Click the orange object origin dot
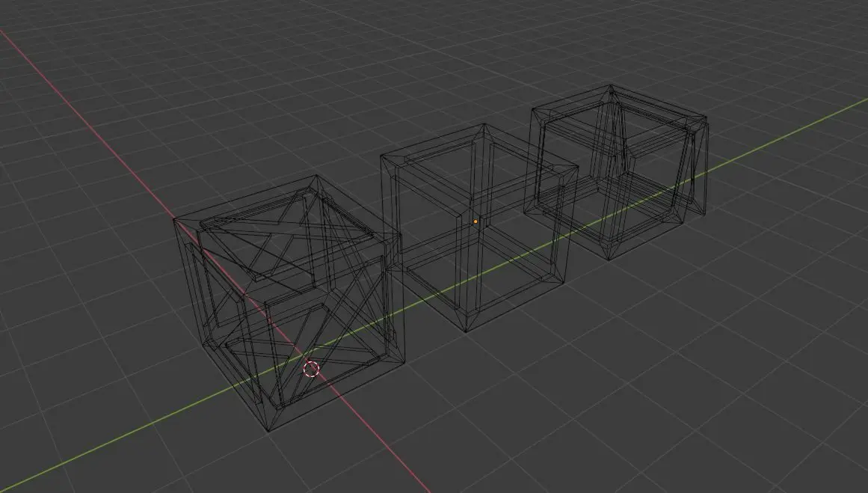 (x=475, y=221)
